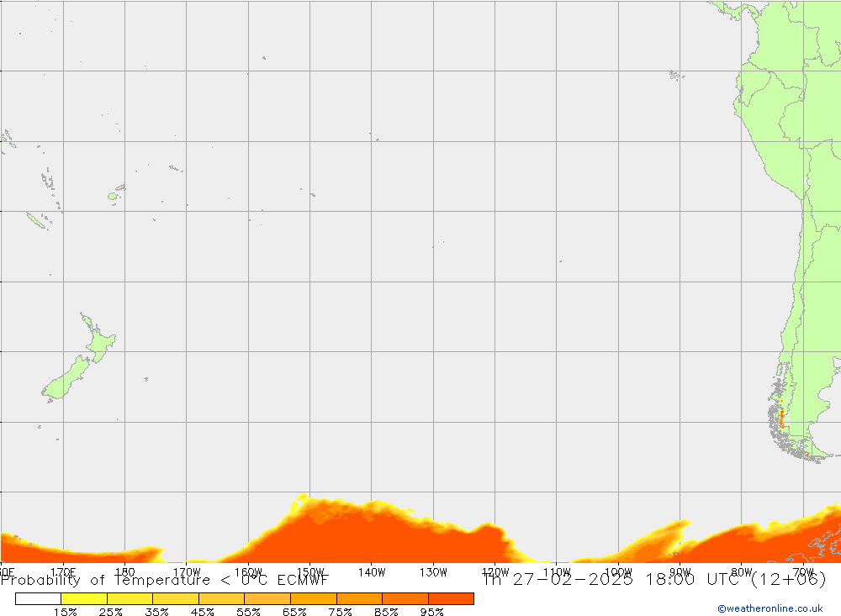Pick the 75%–85% orange legend box
This screenshot has width=841, height=616.
coord(359,598)
